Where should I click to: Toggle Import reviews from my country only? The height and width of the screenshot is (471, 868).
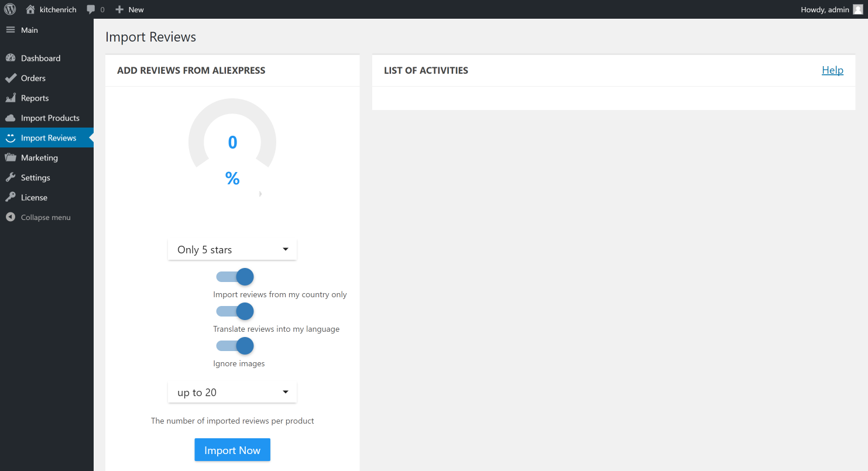click(x=235, y=277)
